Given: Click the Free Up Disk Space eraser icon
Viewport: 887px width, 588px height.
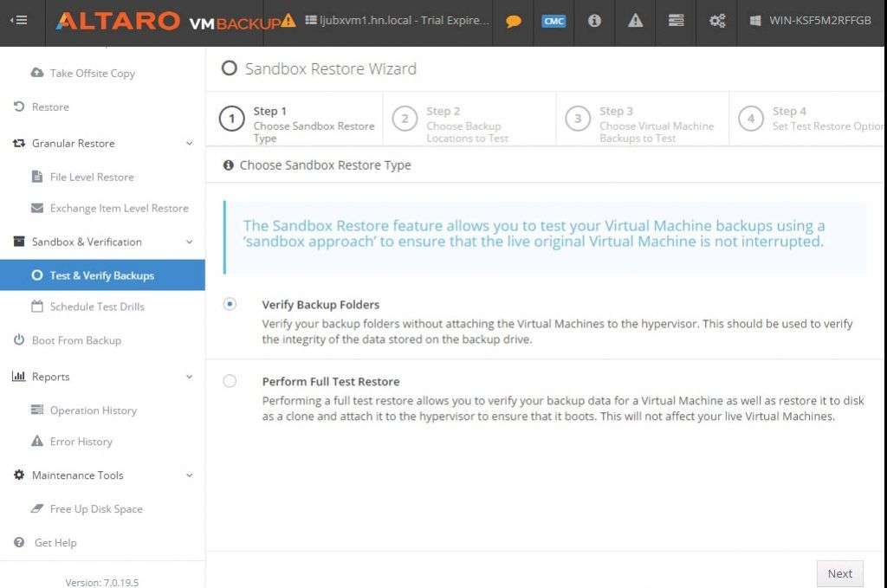Looking at the screenshot, I should [x=37, y=508].
